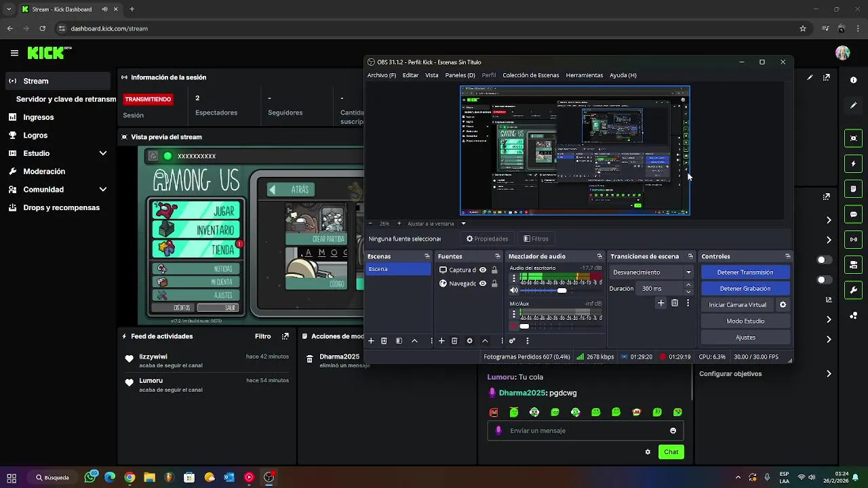Click Detener Transmisión button
This screenshot has height=488, width=868.
point(745,272)
